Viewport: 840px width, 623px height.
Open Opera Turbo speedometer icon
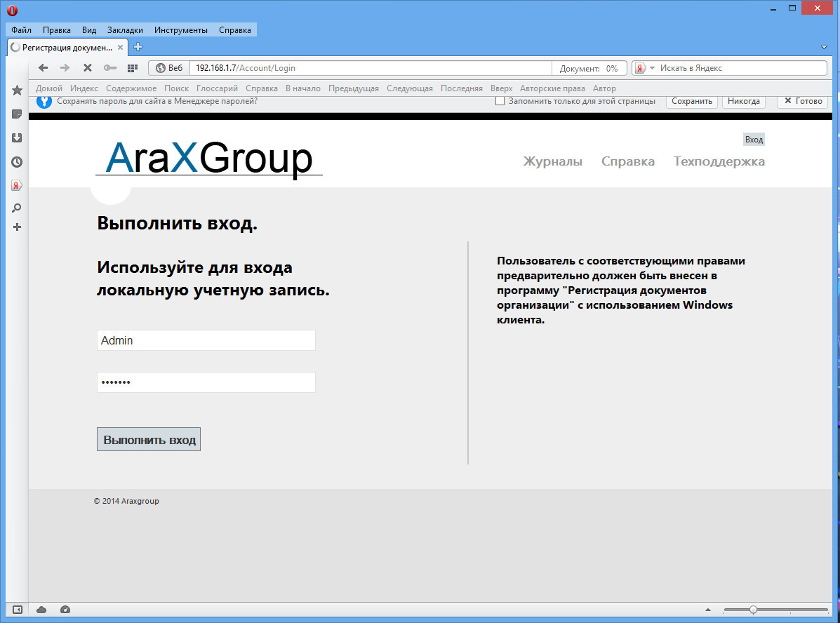(x=65, y=610)
